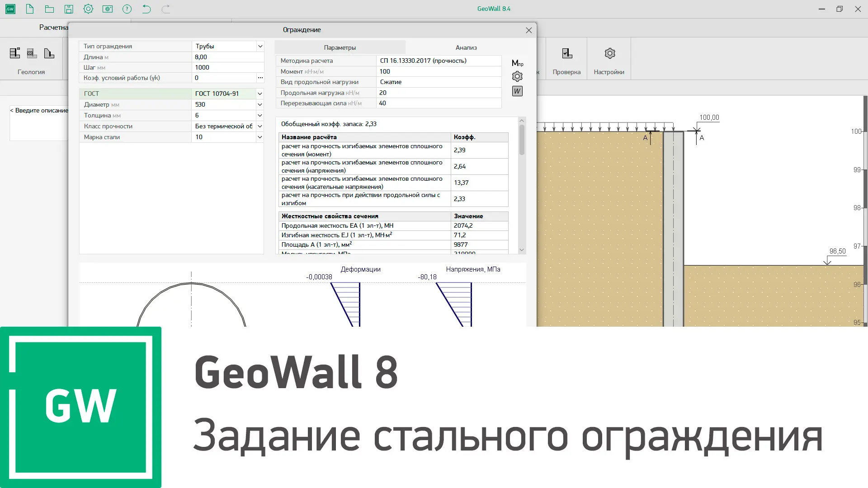Click results scrollbar up arrow

522,121
